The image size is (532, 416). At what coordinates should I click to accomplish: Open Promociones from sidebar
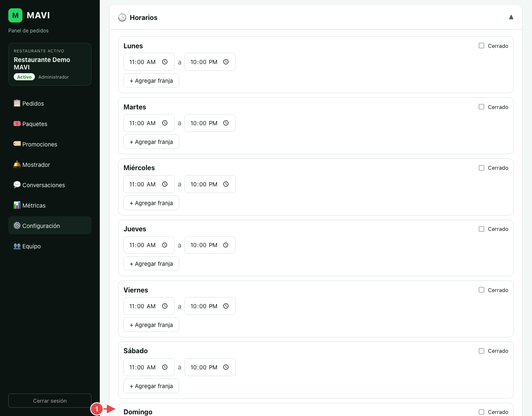50,144
